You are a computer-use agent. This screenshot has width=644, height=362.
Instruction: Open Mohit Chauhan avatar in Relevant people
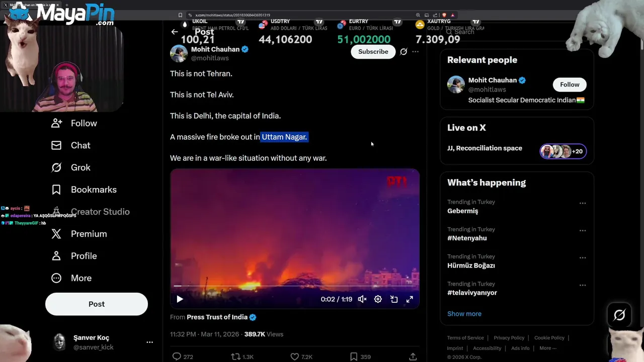(x=456, y=84)
